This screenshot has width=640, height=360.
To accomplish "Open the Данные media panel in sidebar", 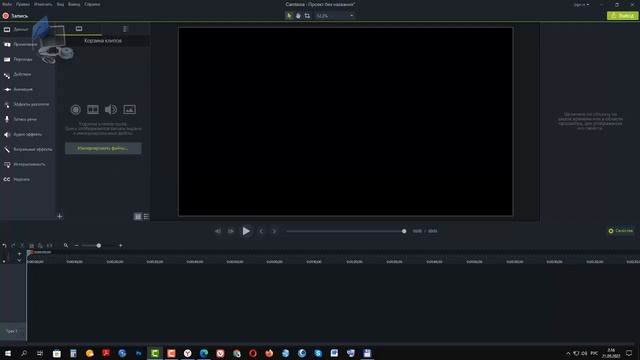I will 16,29.
